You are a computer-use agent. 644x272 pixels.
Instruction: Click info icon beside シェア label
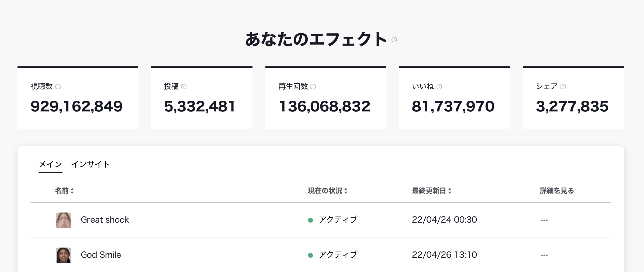563,87
